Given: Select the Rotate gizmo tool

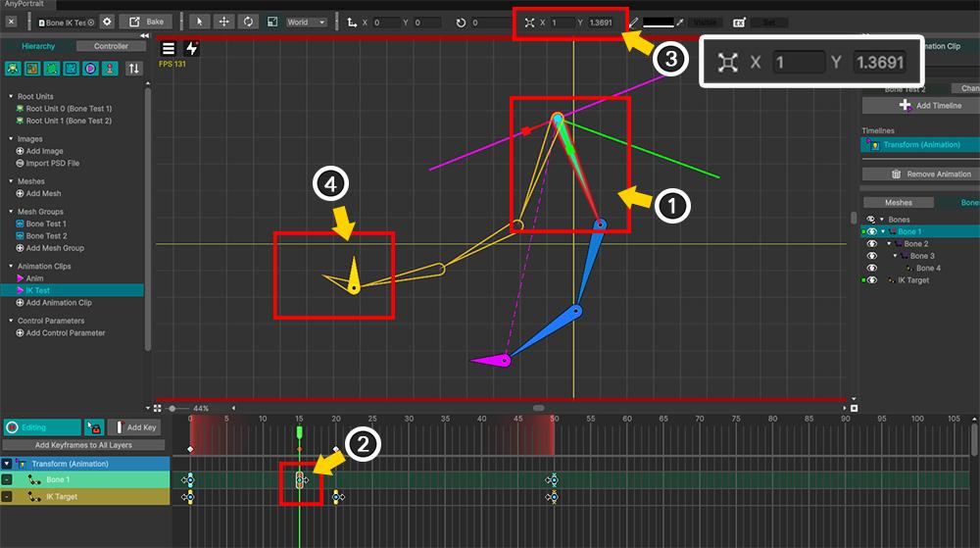Looking at the screenshot, I should pyautogui.click(x=248, y=22).
